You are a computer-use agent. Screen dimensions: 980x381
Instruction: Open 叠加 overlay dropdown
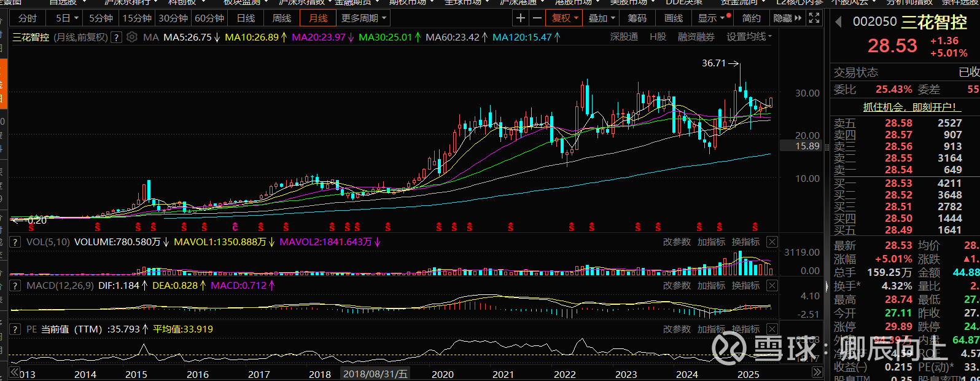point(602,18)
